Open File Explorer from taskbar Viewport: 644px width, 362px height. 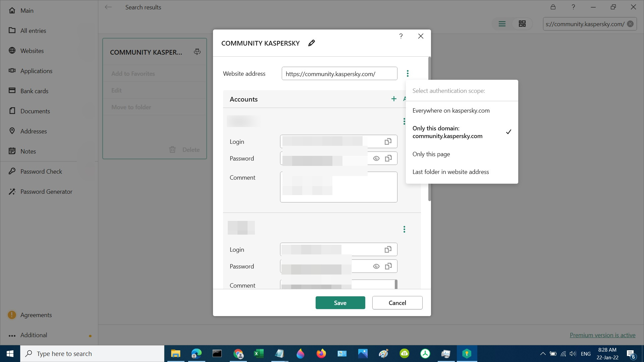[175, 354]
